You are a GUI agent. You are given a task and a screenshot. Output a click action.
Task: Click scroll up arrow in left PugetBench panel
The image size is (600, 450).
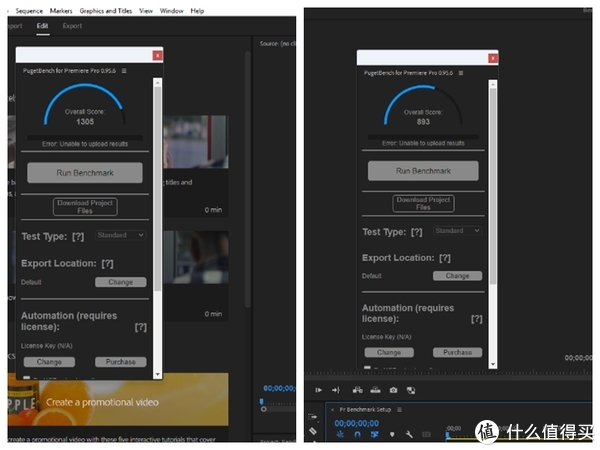click(157, 82)
